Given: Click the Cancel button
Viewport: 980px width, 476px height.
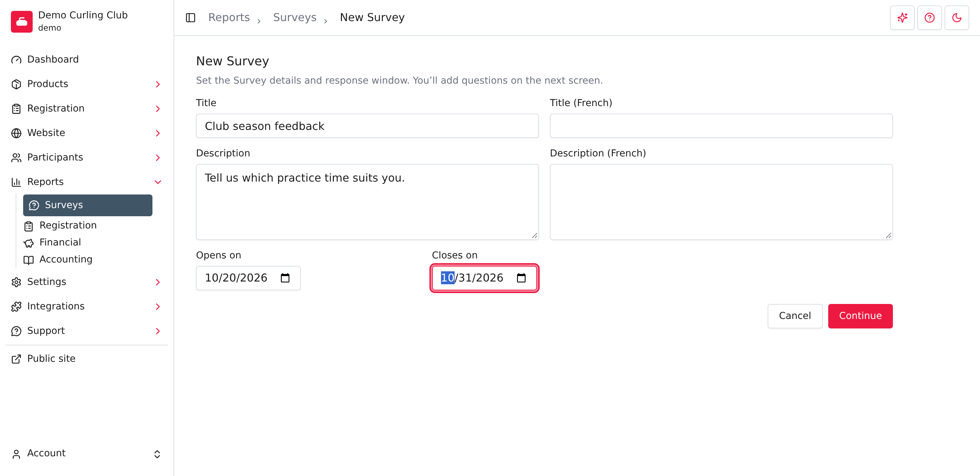Looking at the screenshot, I should [x=795, y=316].
